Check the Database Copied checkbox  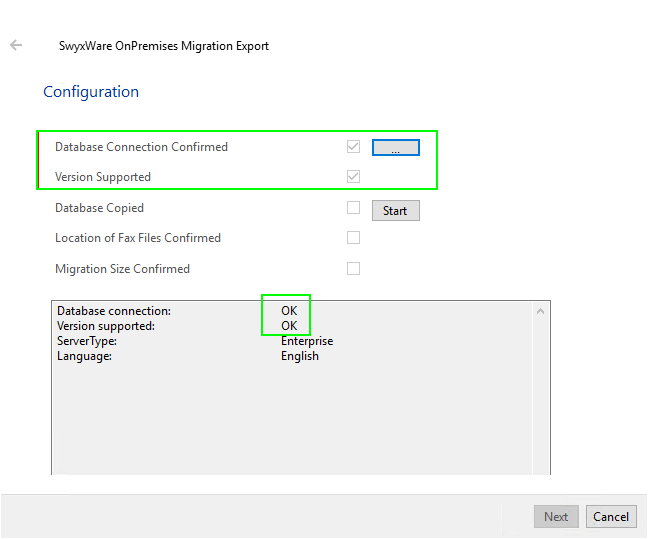tap(353, 208)
